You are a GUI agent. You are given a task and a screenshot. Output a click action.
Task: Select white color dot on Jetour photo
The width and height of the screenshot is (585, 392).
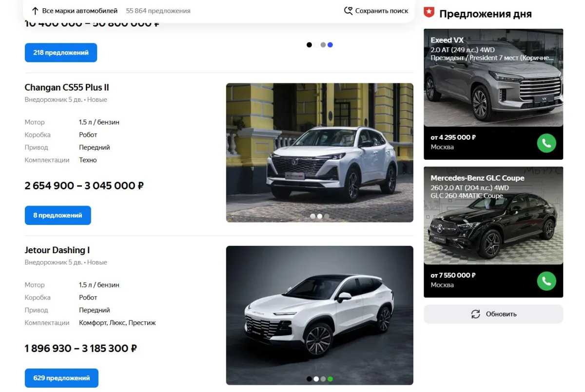tap(316, 379)
